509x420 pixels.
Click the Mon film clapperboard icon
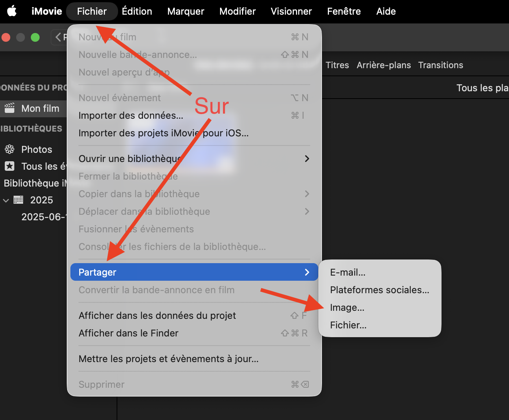click(10, 108)
